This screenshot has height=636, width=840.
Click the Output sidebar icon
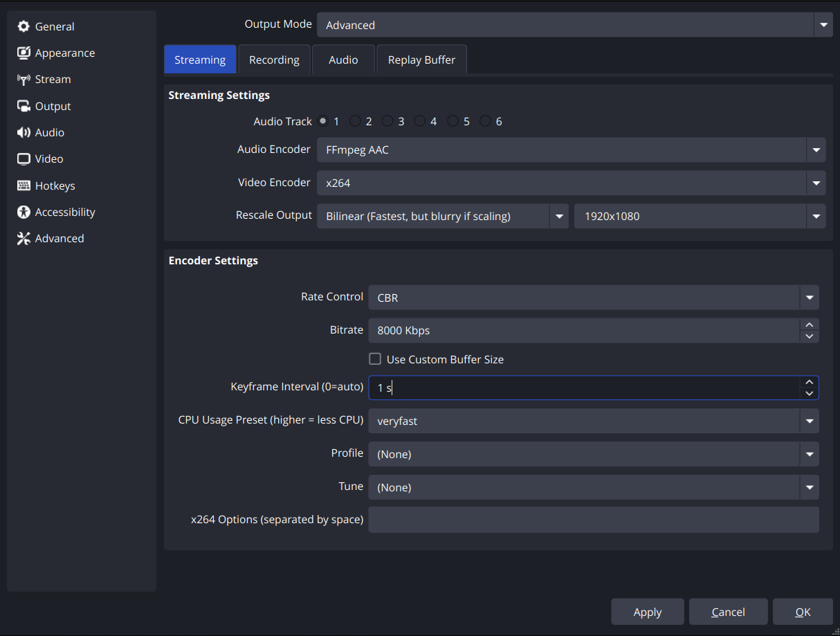pyautogui.click(x=24, y=106)
